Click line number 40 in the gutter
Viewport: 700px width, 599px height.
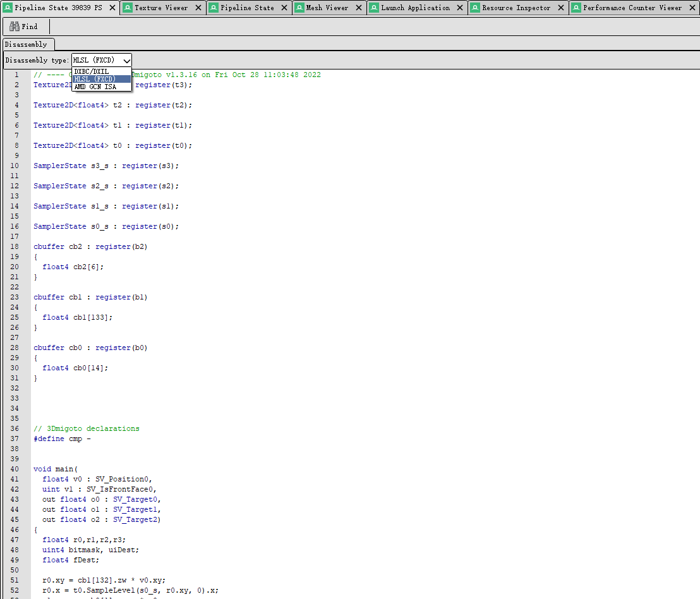[x=15, y=469]
